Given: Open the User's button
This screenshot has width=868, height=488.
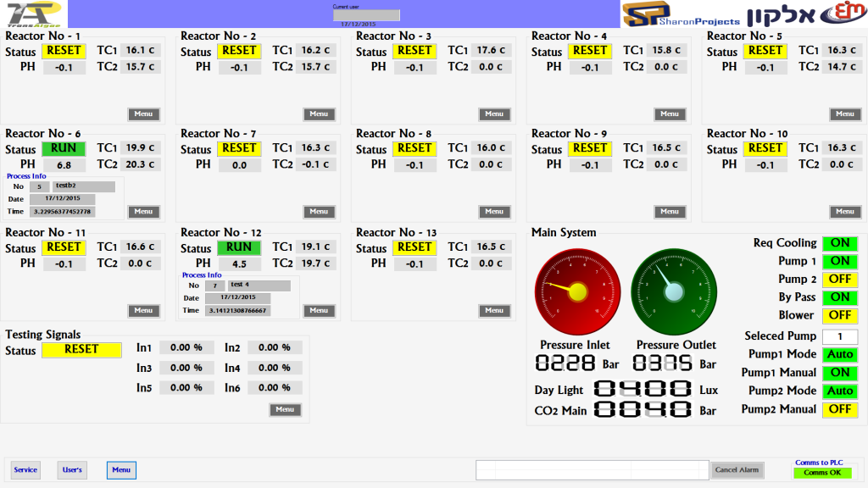Looking at the screenshot, I should click(72, 470).
